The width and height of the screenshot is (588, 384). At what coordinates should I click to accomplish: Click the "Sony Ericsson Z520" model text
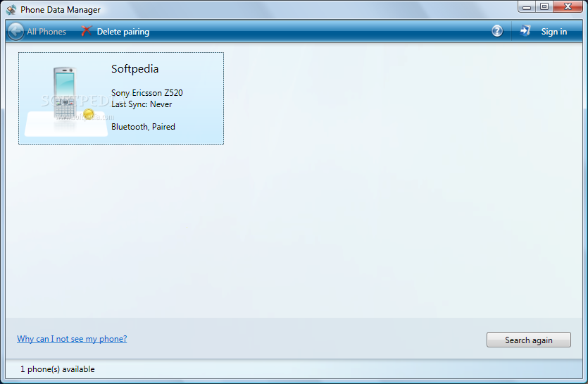tap(147, 93)
